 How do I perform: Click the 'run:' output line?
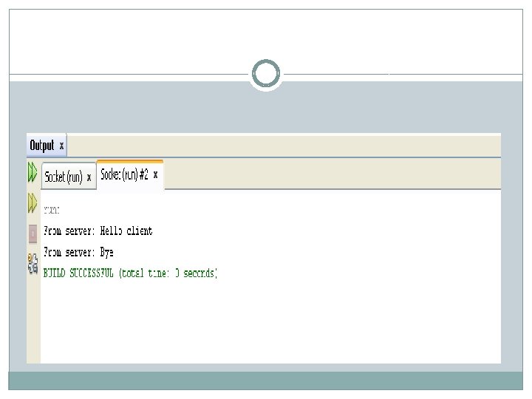tap(51, 210)
